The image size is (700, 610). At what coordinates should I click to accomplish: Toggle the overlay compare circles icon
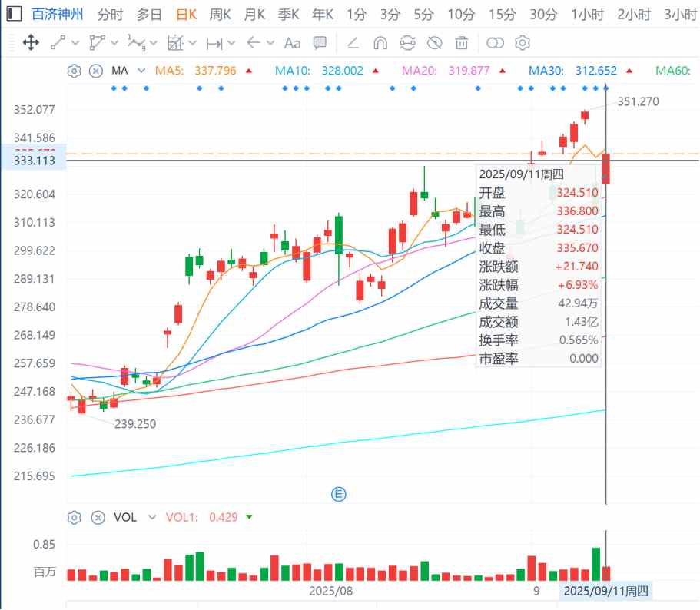[496, 43]
